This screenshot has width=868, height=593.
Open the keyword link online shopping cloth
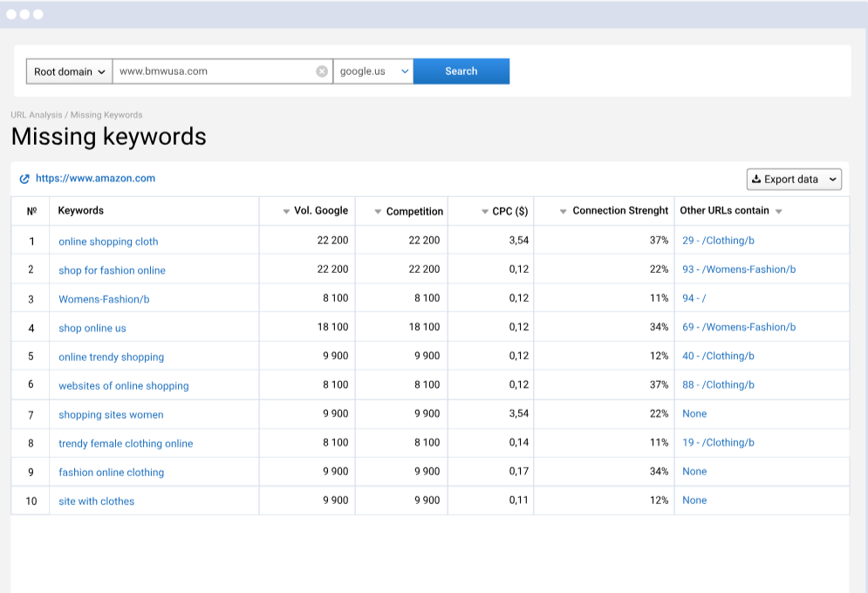click(108, 241)
